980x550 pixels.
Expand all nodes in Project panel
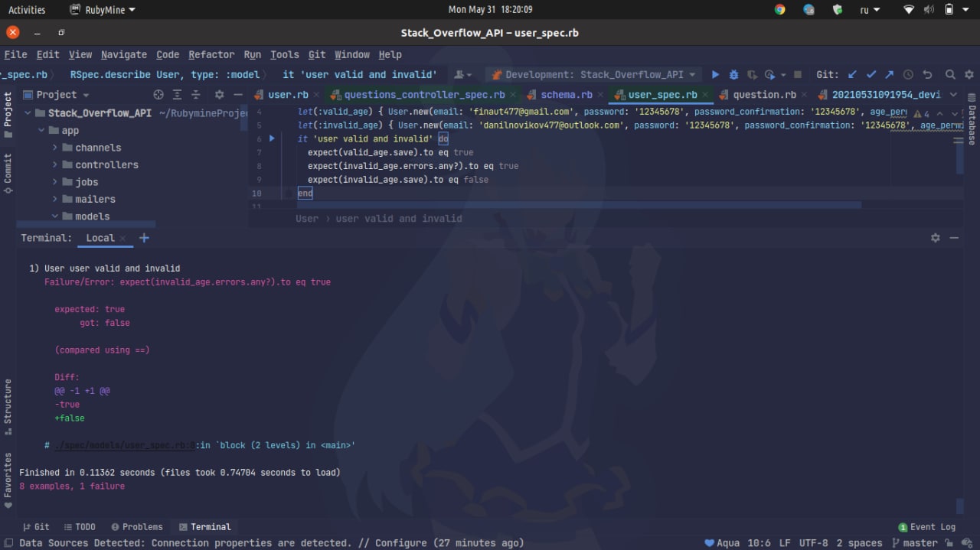[177, 95]
